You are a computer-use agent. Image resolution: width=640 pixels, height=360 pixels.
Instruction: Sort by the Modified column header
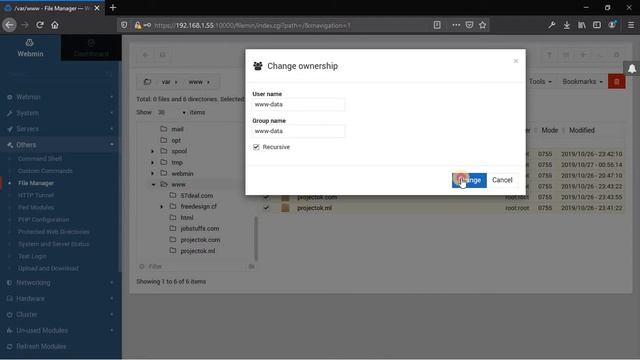(582, 130)
